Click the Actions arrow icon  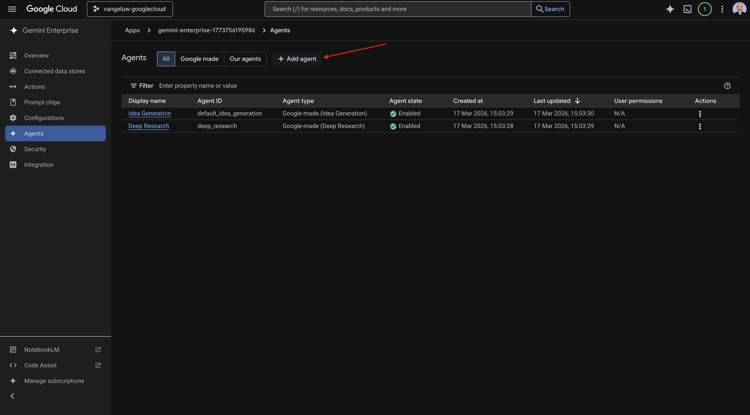tap(13, 87)
